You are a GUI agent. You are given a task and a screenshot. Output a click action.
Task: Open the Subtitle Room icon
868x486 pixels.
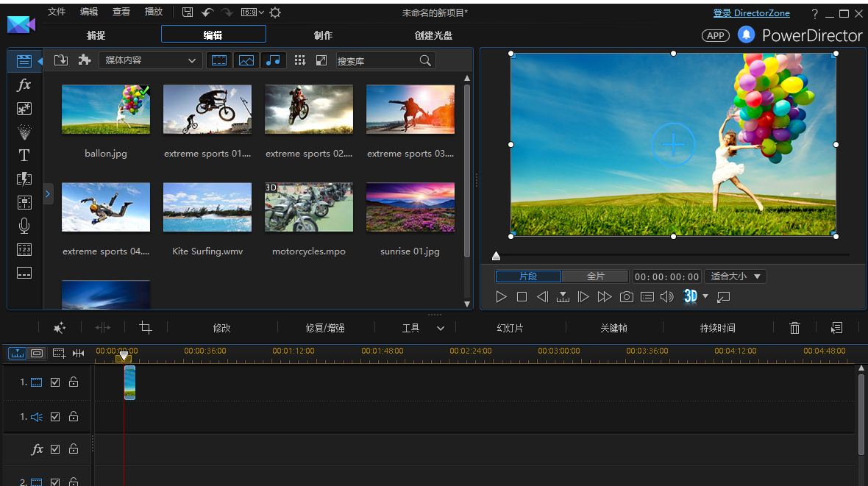coord(24,273)
